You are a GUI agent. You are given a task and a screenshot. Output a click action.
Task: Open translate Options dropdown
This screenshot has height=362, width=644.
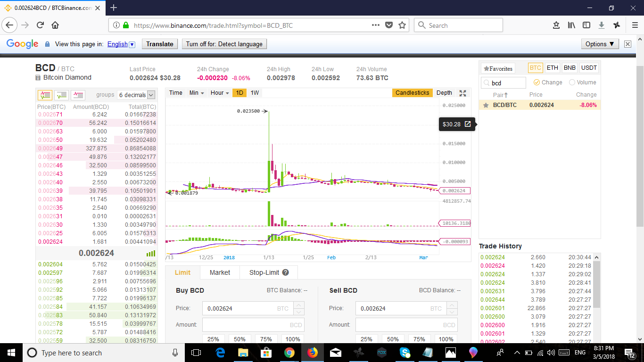[x=600, y=44]
